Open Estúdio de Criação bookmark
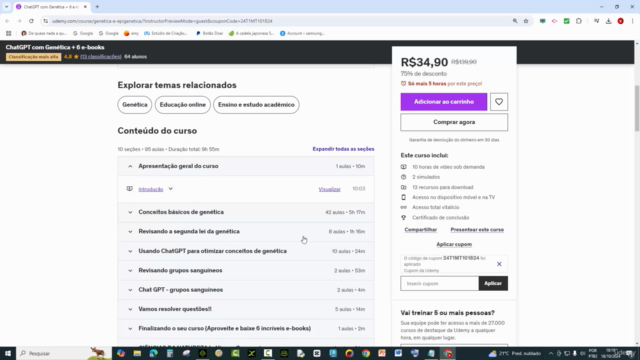Image resolution: width=640 pixels, height=360 pixels. pyautogui.click(x=166, y=33)
